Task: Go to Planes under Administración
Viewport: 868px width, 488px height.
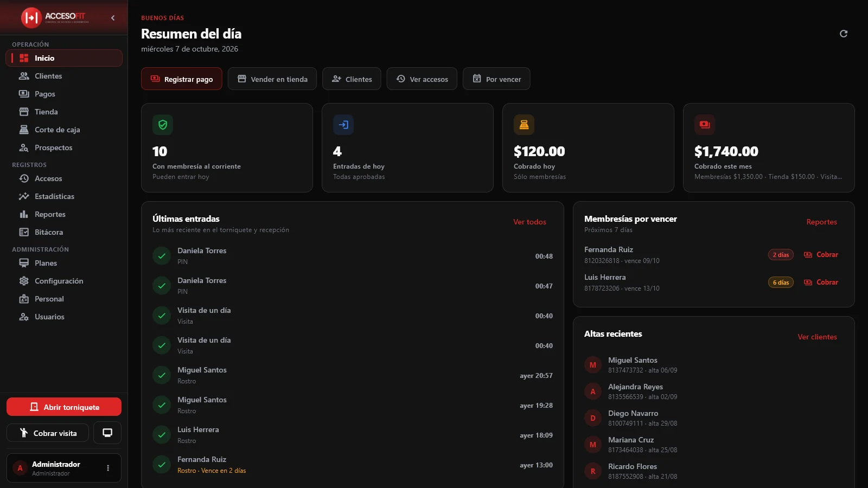Action: [64, 263]
